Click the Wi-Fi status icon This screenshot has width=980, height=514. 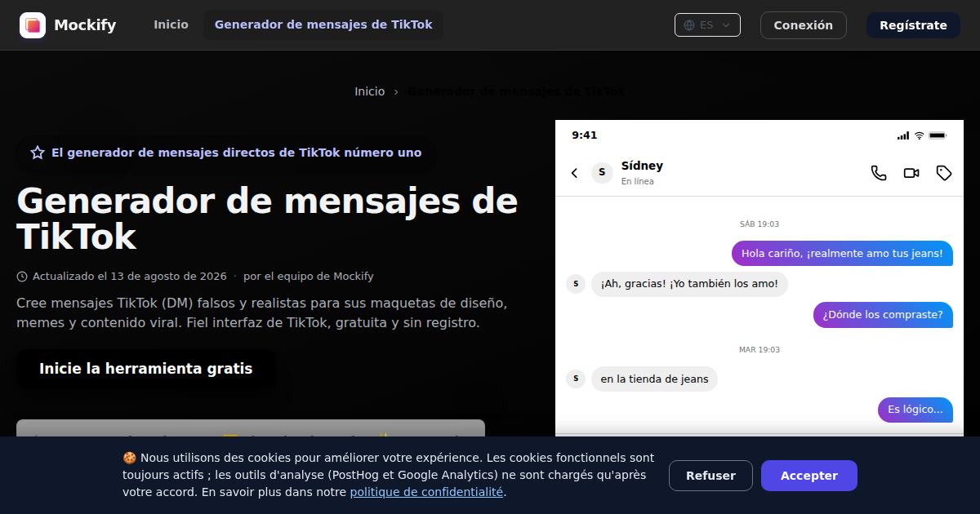click(919, 135)
